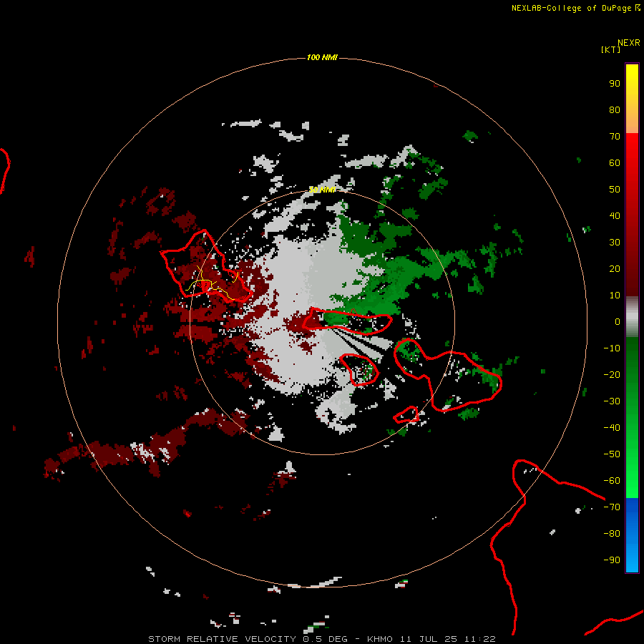This screenshot has width=644, height=644.
Task: Click the 70 value on the velocity scale
Action: tap(615, 137)
